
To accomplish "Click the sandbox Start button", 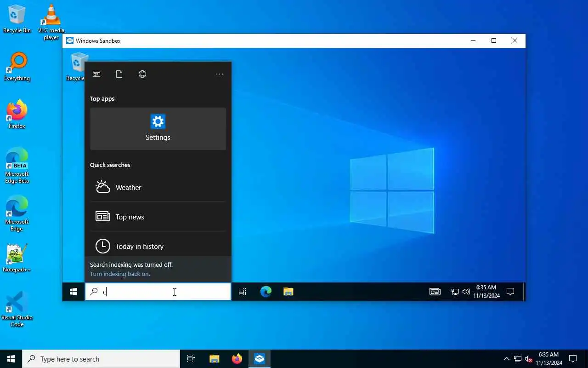I will pos(73,292).
